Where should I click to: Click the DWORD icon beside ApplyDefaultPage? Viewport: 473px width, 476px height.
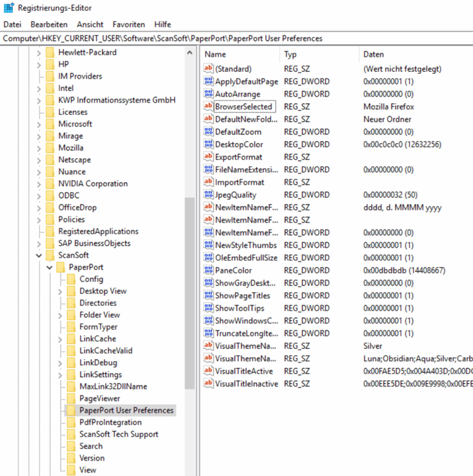tap(207, 81)
